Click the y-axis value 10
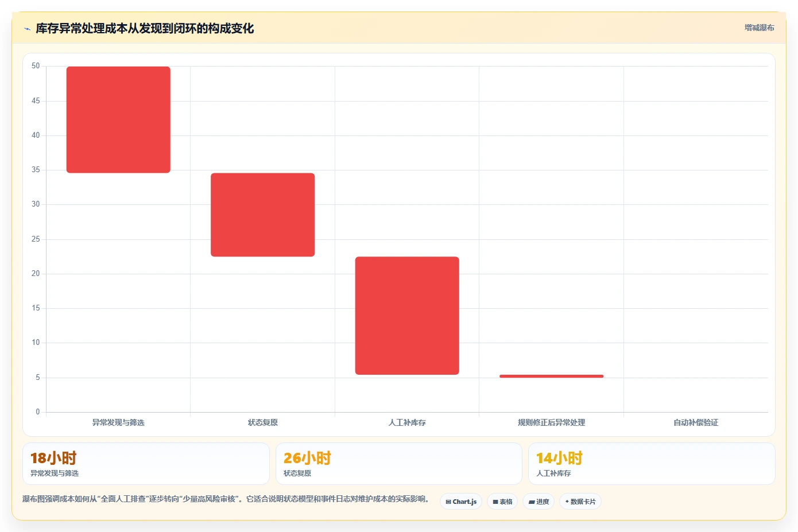This screenshot has width=798, height=532. pos(36,343)
